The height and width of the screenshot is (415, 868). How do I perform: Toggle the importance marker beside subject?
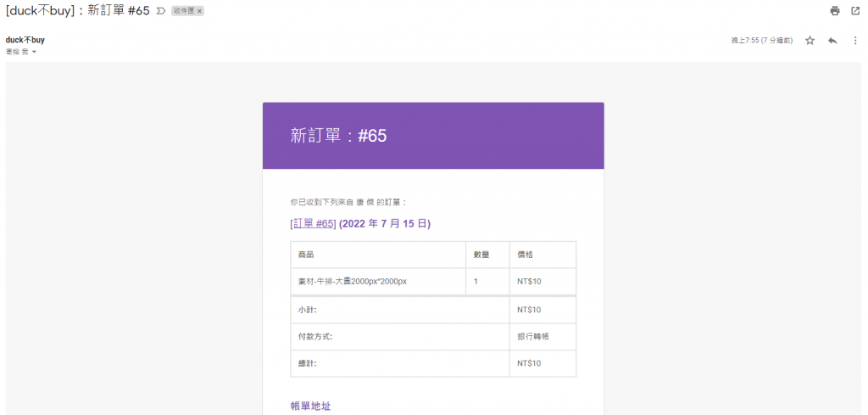point(160,11)
